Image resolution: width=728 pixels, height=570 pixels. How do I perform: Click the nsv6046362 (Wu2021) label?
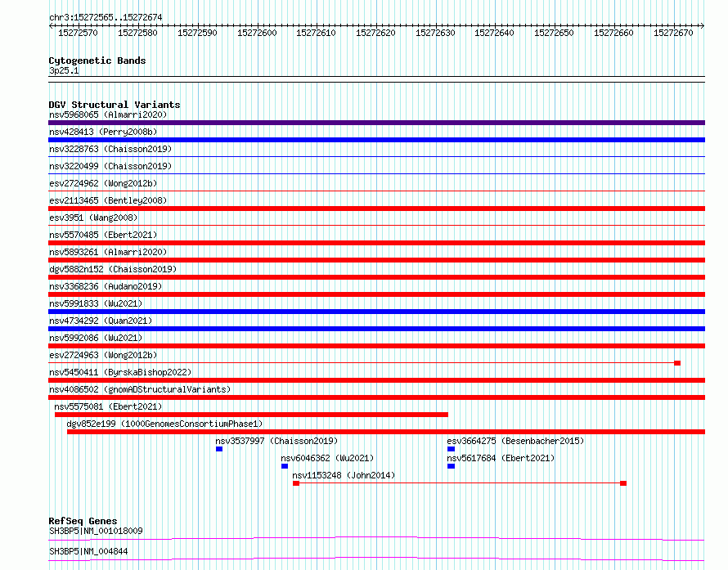click(x=327, y=458)
